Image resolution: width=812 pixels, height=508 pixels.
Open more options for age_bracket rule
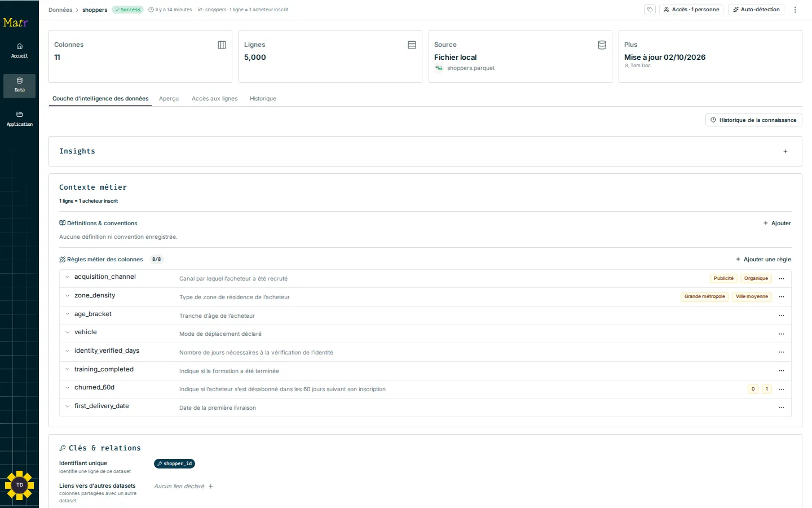[782, 316]
